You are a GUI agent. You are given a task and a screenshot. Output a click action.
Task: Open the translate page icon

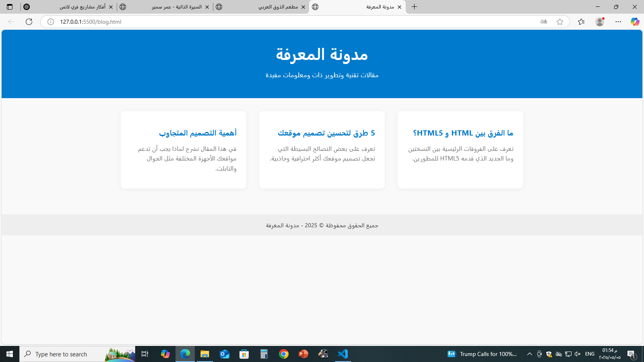(544, 22)
